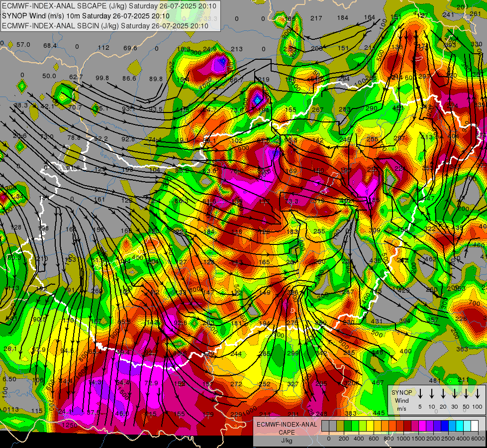487x448 pixels.
Task: Pick the bright magenta swatch in CAPE legend
Action: (x=422, y=426)
